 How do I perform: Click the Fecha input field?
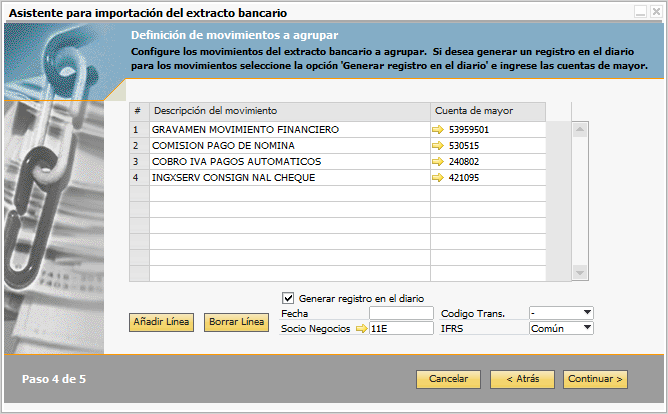point(401,313)
